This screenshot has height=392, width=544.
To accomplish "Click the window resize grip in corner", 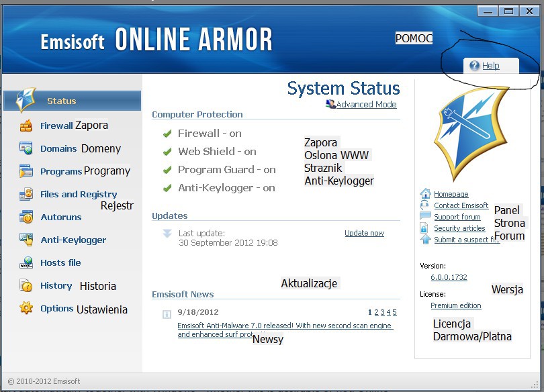I will 535,384.
